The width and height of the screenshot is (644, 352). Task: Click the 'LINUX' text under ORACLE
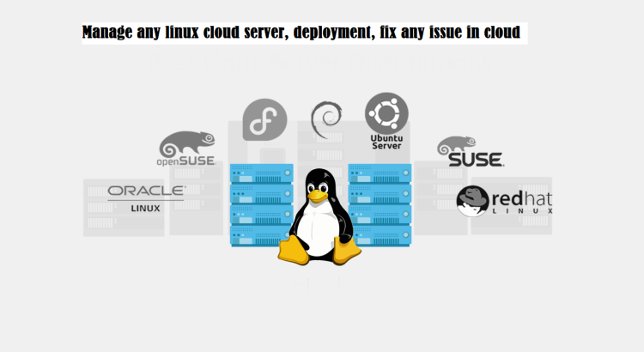point(145,209)
